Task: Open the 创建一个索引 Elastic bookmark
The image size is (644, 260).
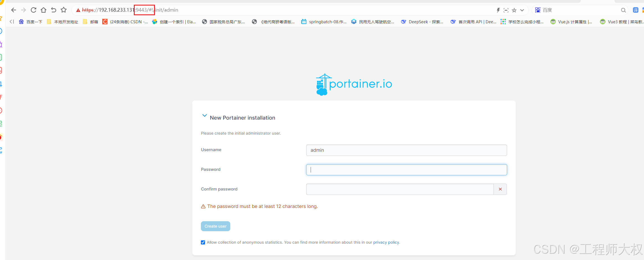Action: [x=174, y=22]
